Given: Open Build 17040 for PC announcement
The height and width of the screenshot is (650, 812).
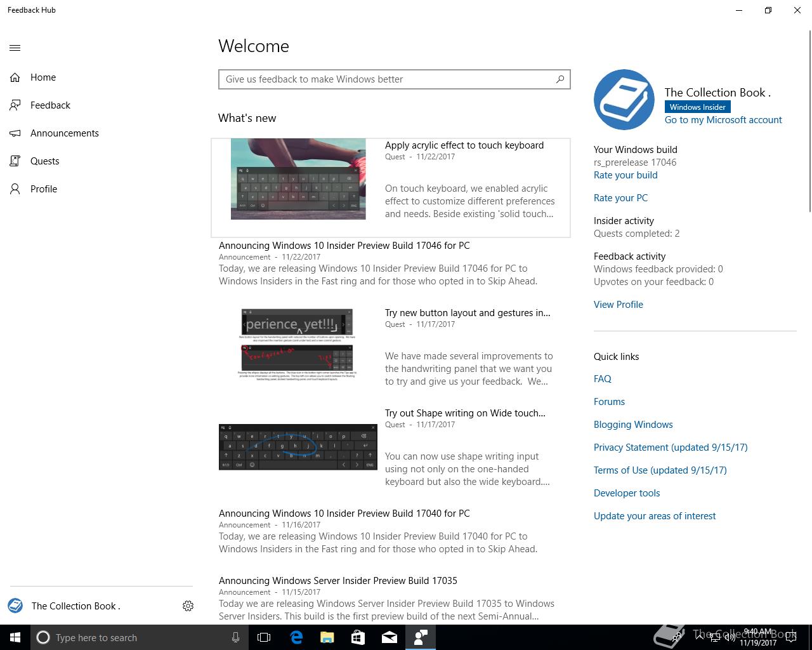Looking at the screenshot, I should (344, 514).
